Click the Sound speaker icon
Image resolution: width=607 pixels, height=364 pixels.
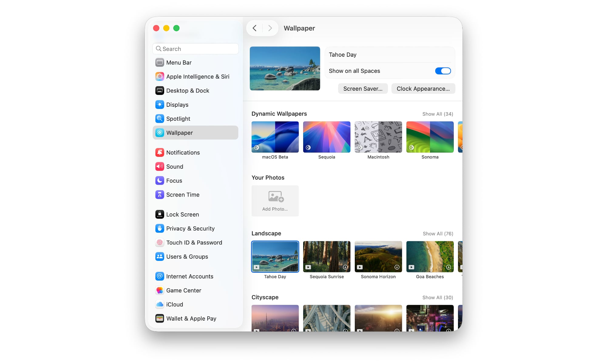[160, 167]
